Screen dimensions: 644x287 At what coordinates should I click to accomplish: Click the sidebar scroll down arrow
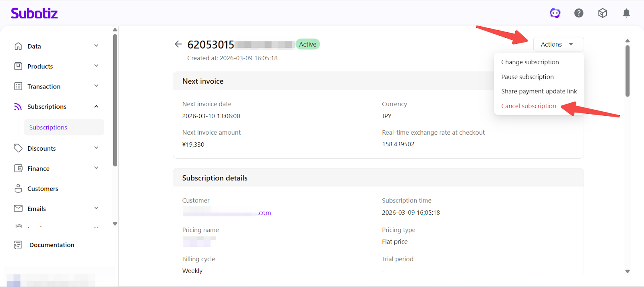[115, 224]
